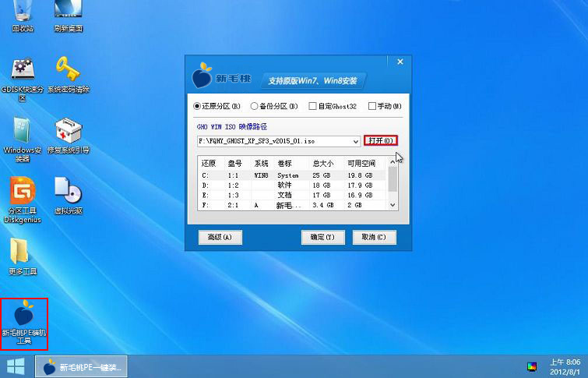The height and width of the screenshot is (378, 588).
Task: Click the WIN8 system cell
Action: [x=261, y=175]
